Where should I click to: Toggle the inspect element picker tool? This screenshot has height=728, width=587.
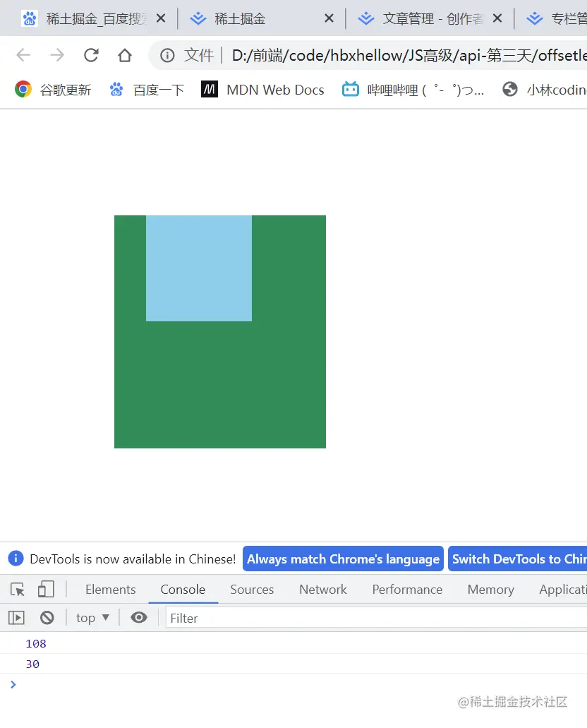17,589
